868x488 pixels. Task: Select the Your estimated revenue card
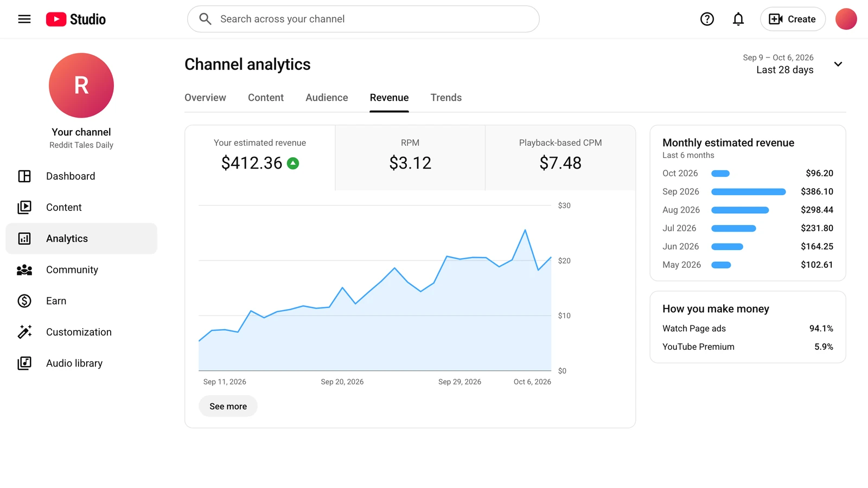260,158
